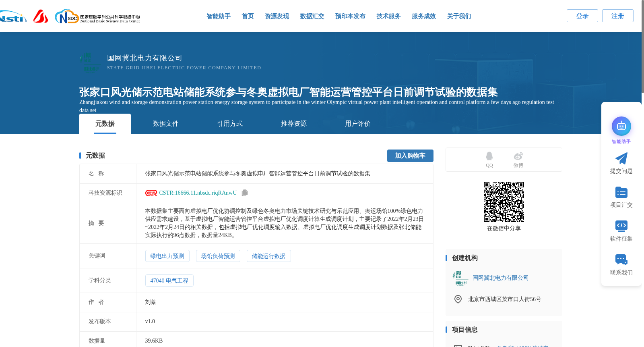
Task: Click the data size value 39.6KB
Action: click(154, 341)
